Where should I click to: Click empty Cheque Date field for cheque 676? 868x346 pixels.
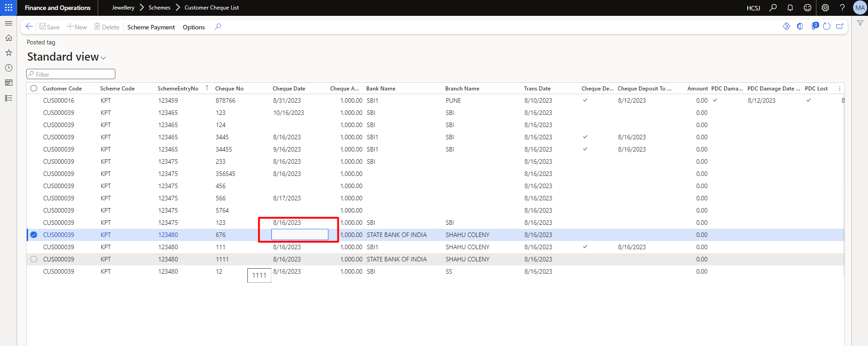click(x=300, y=234)
